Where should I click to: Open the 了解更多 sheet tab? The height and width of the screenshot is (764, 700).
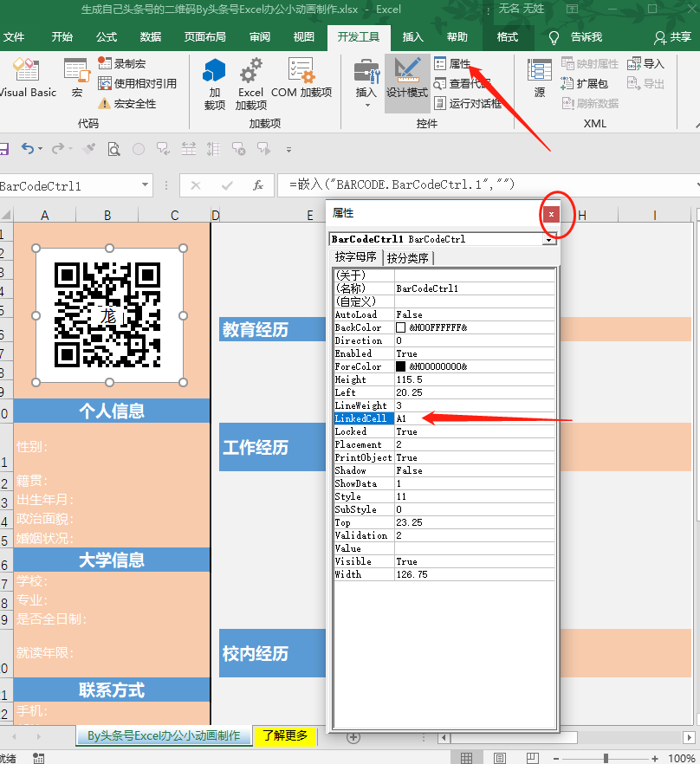tap(285, 735)
